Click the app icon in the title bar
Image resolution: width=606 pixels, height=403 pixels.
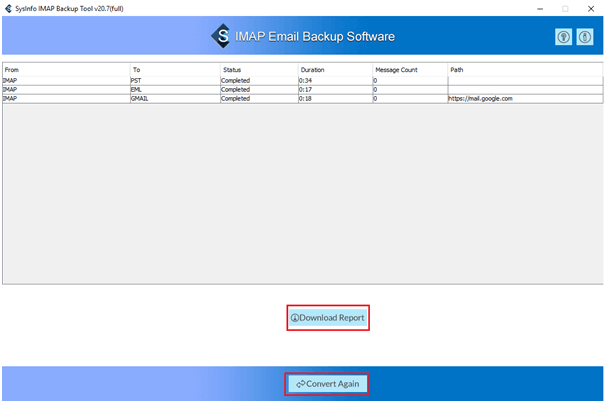click(x=8, y=7)
